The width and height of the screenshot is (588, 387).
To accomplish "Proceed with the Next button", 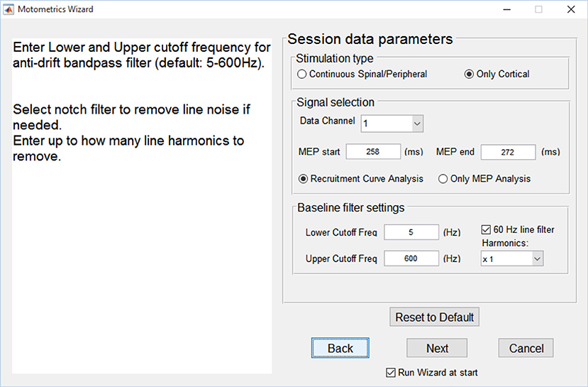I will (437, 348).
